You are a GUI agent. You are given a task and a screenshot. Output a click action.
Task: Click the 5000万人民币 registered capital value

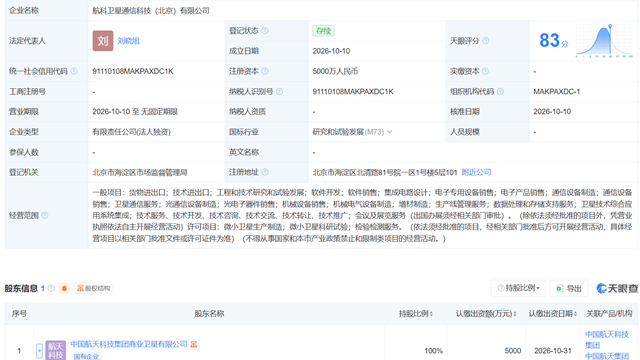click(335, 71)
